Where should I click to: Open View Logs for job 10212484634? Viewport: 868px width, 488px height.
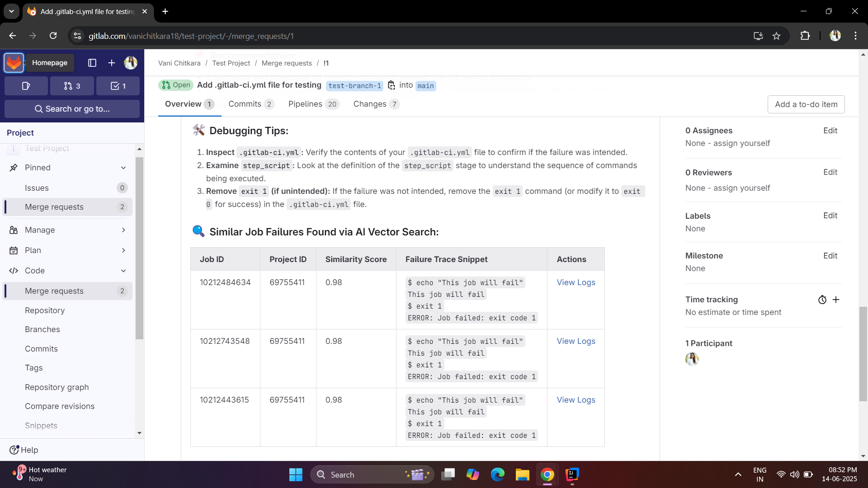576,282
